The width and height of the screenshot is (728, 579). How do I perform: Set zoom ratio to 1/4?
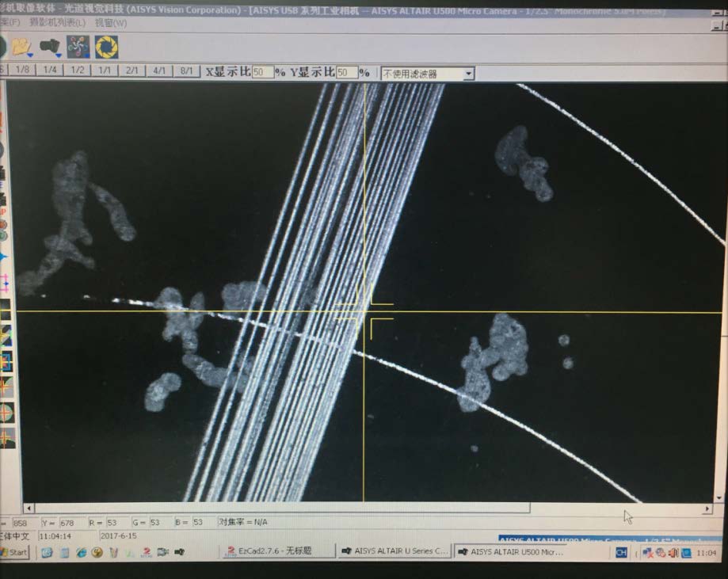(x=50, y=70)
